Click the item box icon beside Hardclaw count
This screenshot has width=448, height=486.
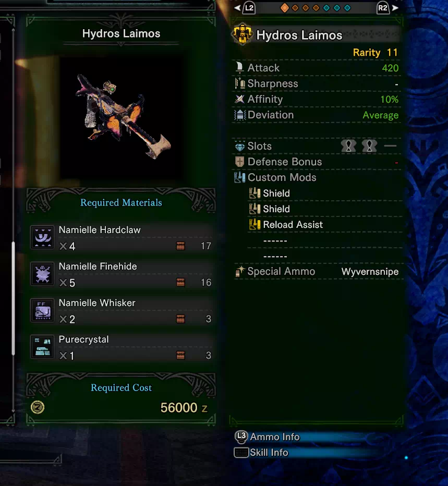tap(180, 246)
